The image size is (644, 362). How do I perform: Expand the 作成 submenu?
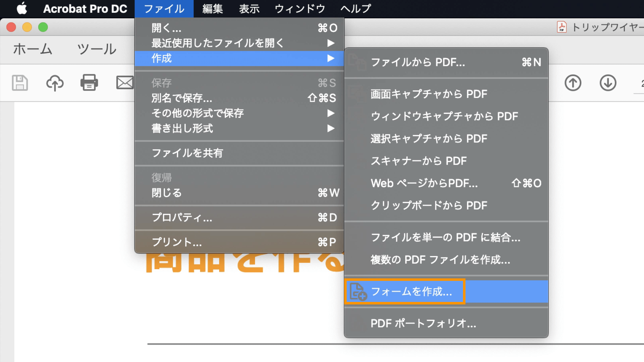(239, 58)
